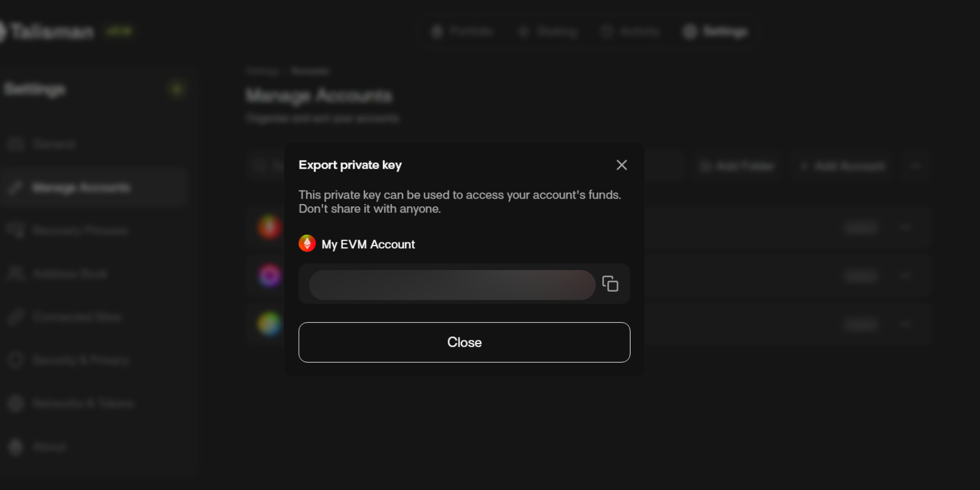Open Security & Privacy settings
Screen dimensions: 980x490
tap(81, 360)
